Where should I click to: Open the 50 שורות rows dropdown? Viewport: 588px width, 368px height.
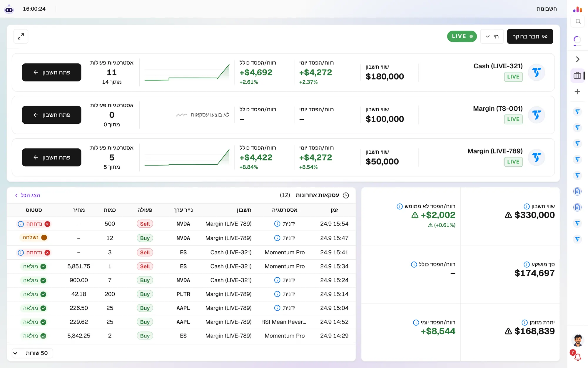pos(32,353)
